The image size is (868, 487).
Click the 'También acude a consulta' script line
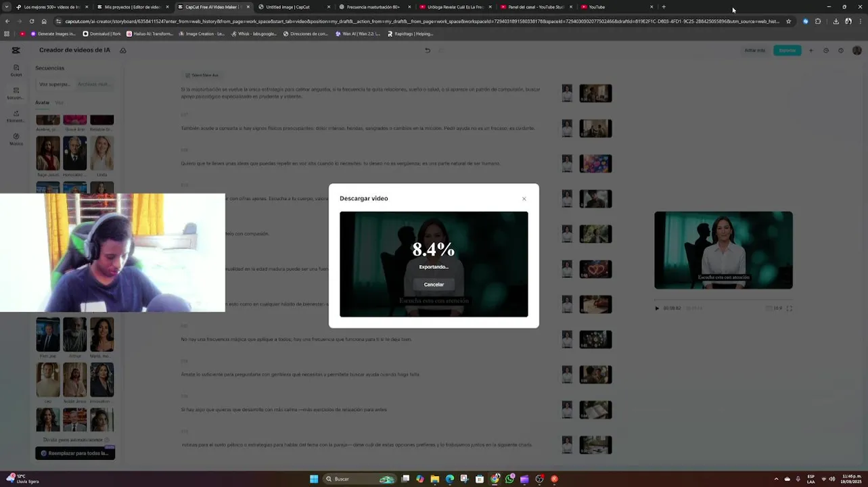[x=358, y=129]
